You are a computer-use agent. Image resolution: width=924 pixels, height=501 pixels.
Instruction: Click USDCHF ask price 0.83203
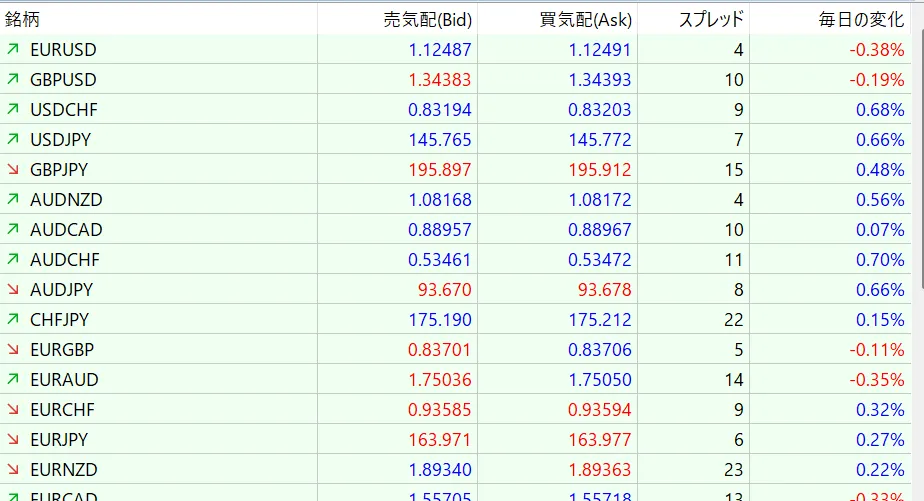pyautogui.click(x=599, y=110)
